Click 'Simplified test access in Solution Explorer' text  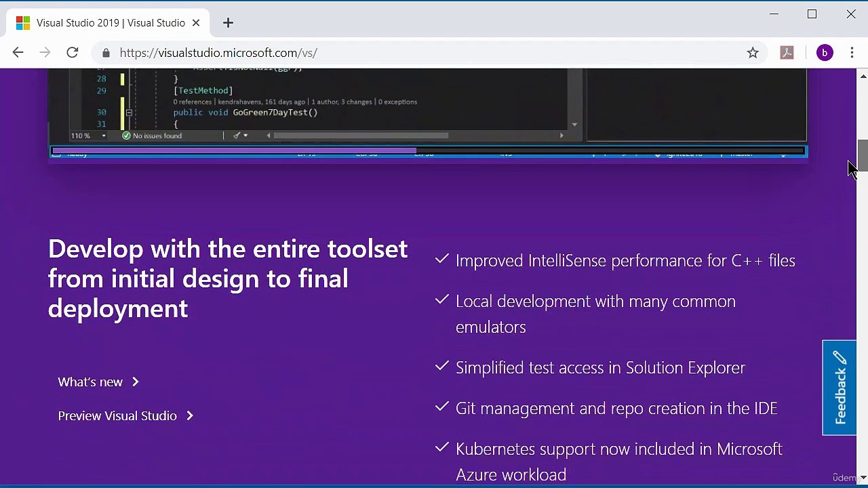click(600, 368)
